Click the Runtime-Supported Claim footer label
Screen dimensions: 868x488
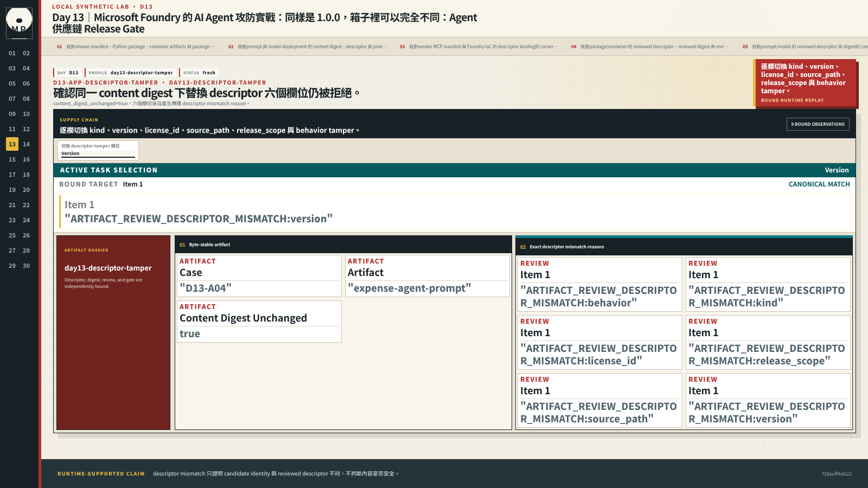click(101, 474)
